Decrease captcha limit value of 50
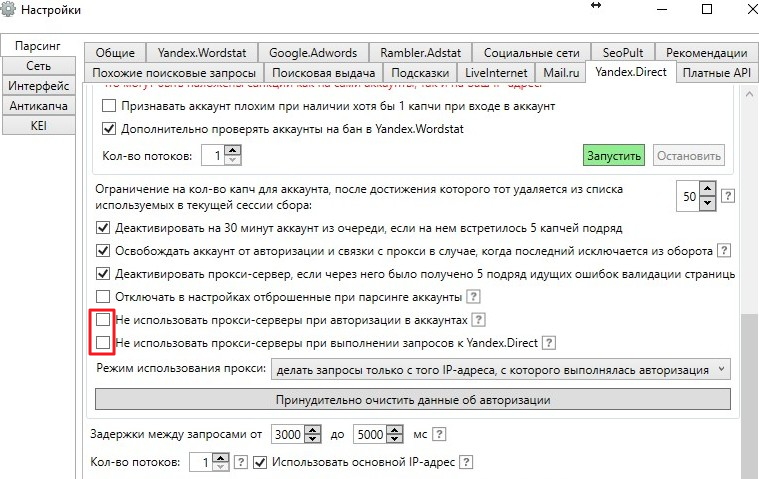The width and height of the screenshot is (759, 479). coord(707,203)
